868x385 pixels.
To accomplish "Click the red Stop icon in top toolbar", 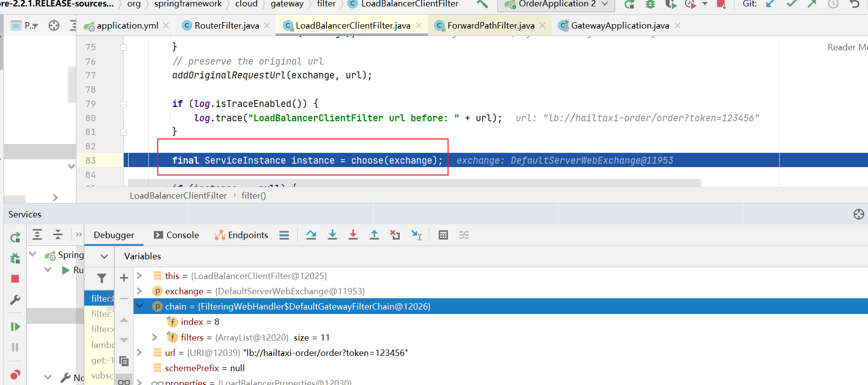I will click(x=721, y=4).
